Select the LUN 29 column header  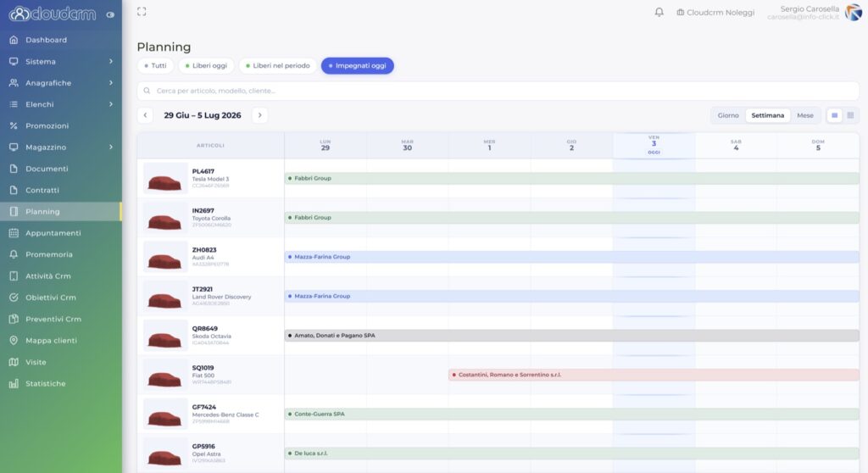point(325,145)
